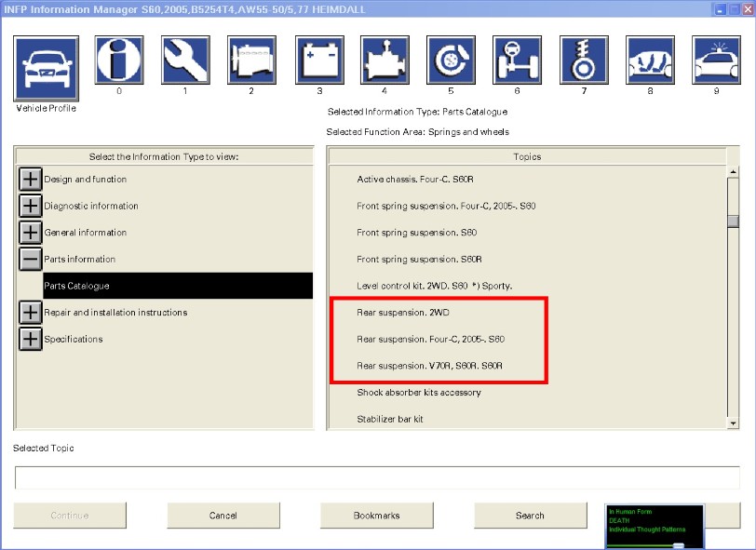Choose the Stabilizer bar kit topic
756x550 pixels.
coord(390,420)
